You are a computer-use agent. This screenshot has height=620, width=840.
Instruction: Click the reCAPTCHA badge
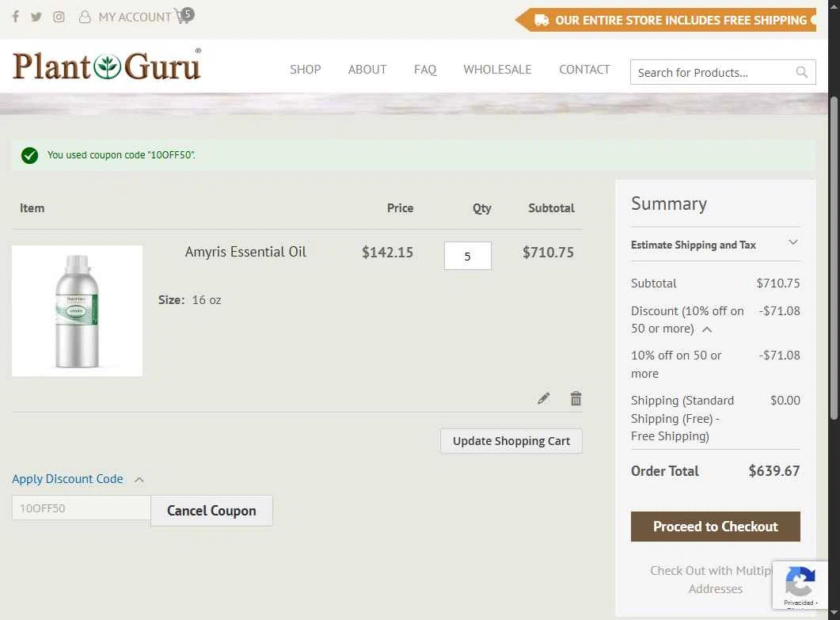click(x=800, y=584)
